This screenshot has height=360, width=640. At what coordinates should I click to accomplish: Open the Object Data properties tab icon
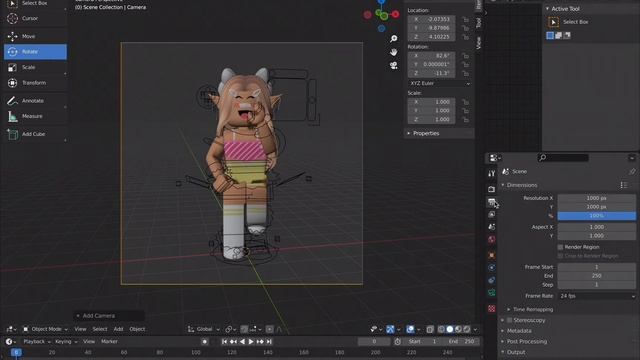(491, 293)
